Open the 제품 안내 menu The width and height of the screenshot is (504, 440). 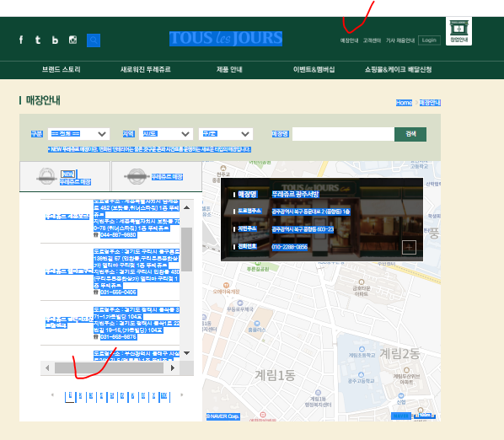pos(229,69)
